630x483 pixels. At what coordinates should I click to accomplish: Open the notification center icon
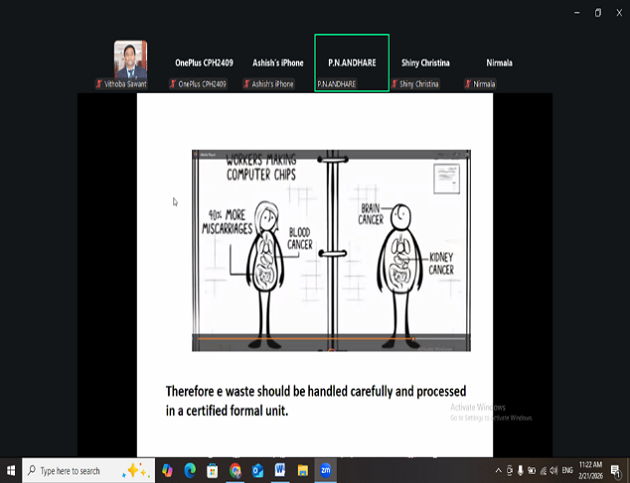click(616, 470)
